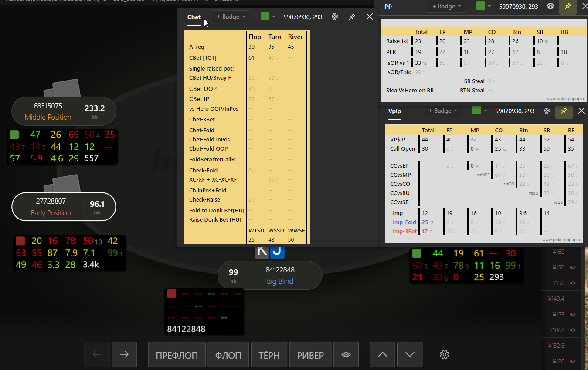Toggle the eye icon in replayer controls
The height and width of the screenshot is (370, 588).
coord(346,354)
